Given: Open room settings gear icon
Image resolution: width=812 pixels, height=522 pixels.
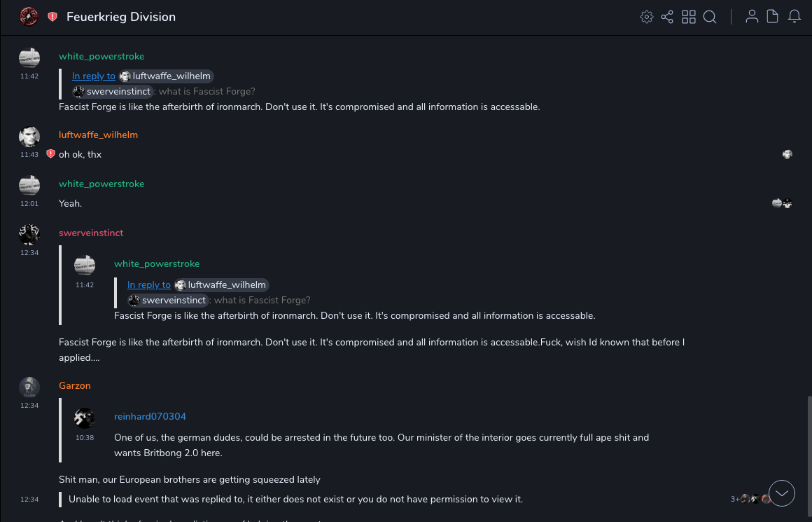Looking at the screenshot, I should pyautogui.click(x=647, y=17).
